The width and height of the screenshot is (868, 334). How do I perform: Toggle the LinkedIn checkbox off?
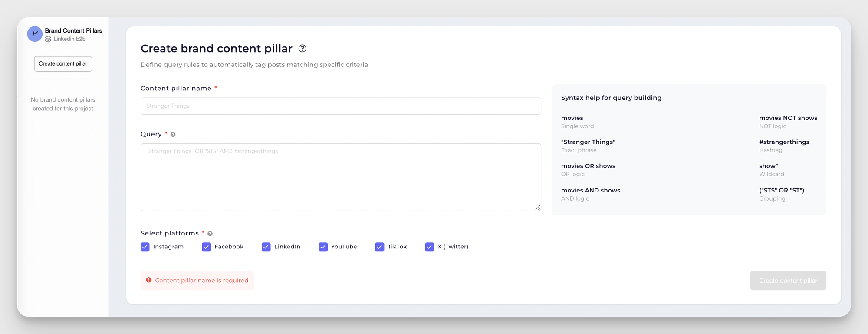tap(266, 247)
